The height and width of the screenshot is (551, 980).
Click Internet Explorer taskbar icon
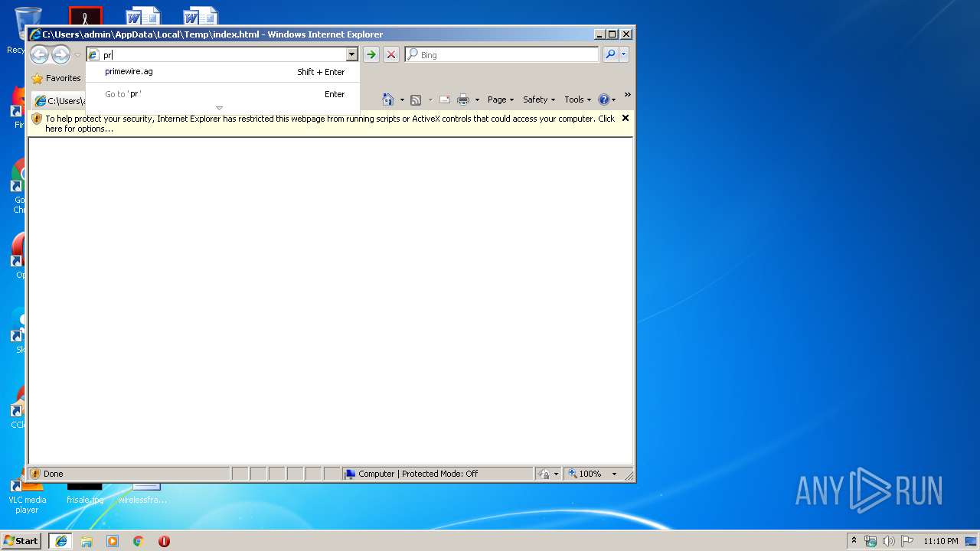[x=60, y=541]
